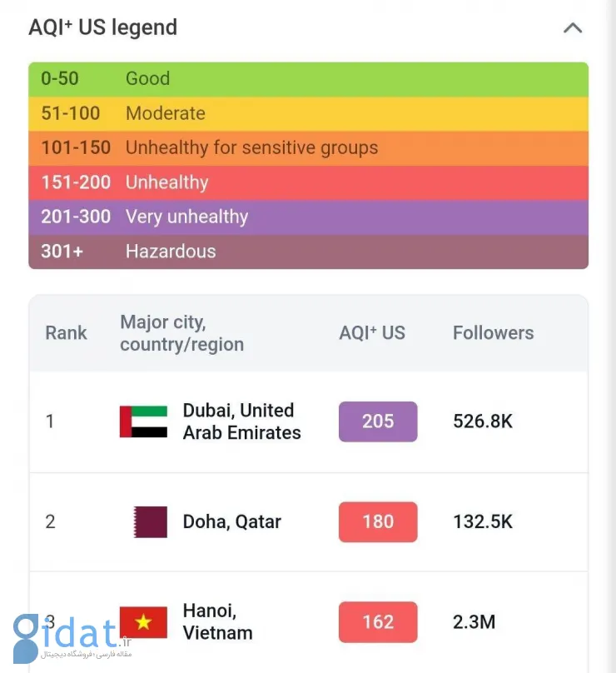Click the Qatar flag icon
This screenshot has width=616, height=673.
pos(150,522)
